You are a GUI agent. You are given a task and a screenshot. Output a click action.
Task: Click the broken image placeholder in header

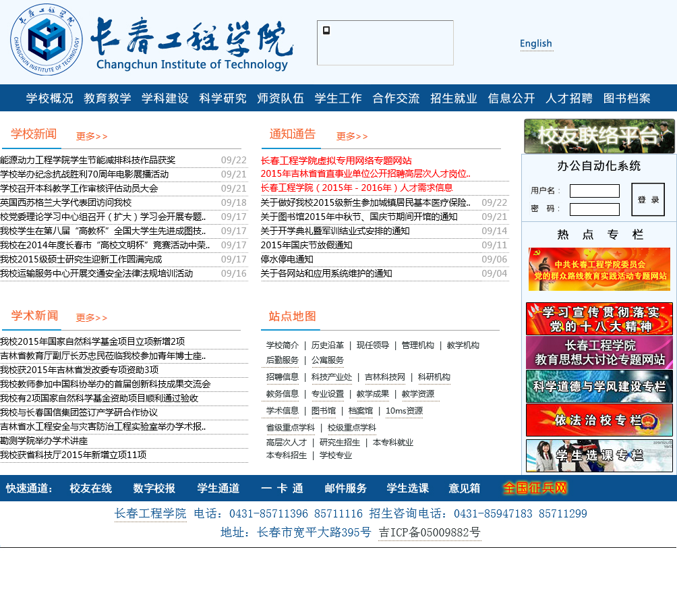[x=385, y=43]
